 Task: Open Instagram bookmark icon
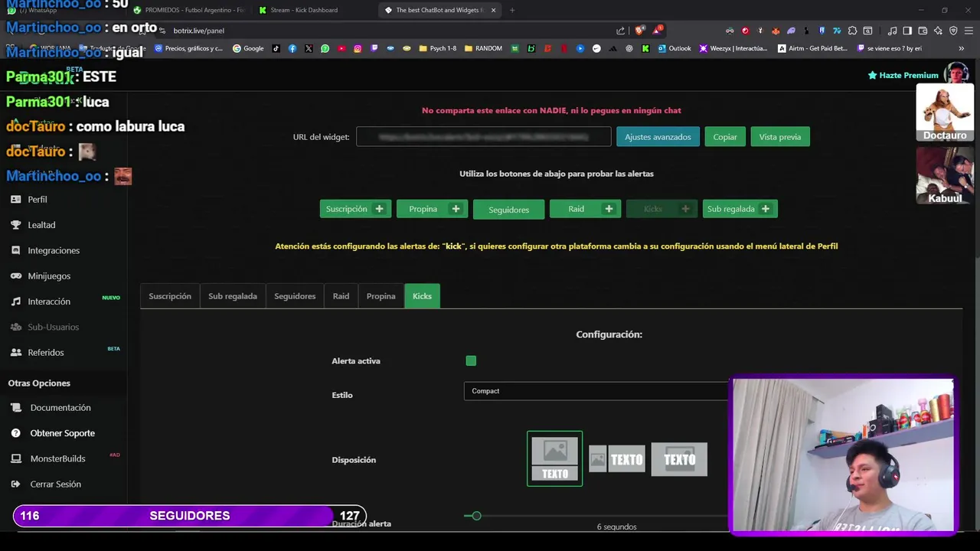(358, 48)
